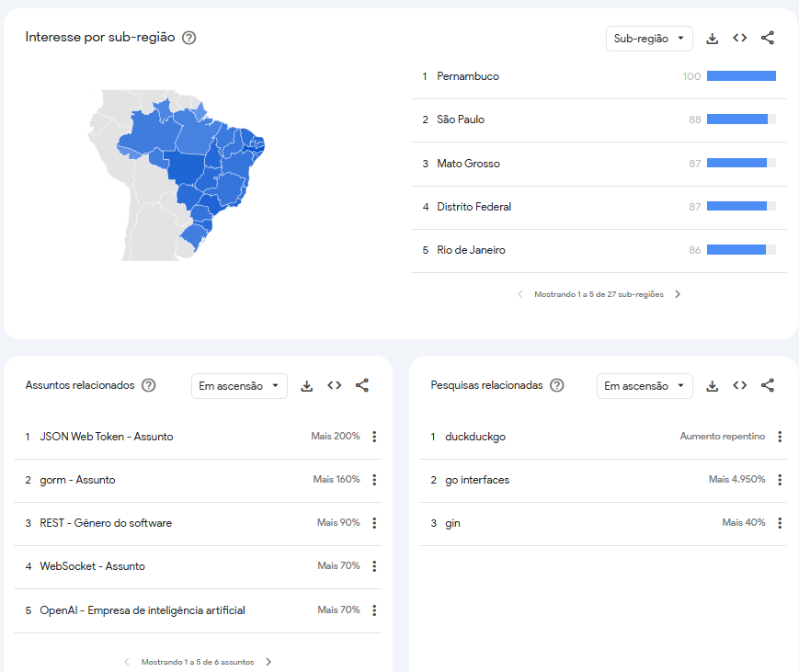Viewport: 799px width, 672px height.
Task: Share the Pesquisas relacionadas panel
Action: (x=767, y=385)
